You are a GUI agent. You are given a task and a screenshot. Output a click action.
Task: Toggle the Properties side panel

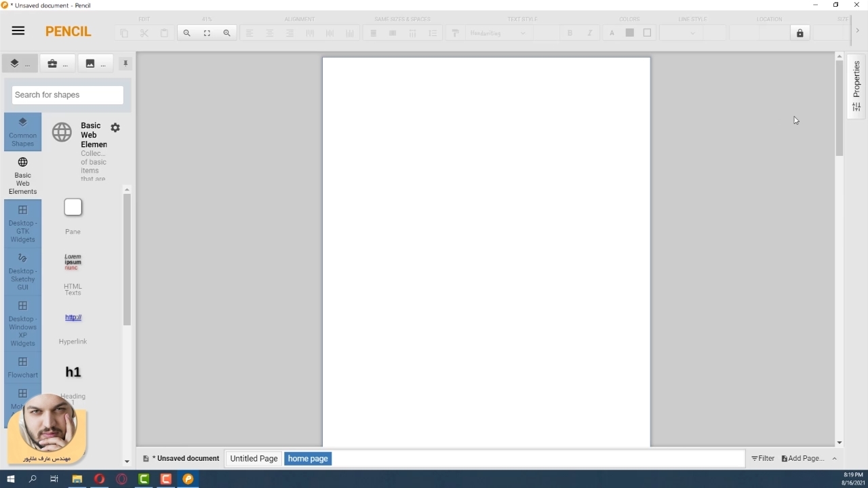click(x=856, y=85)
